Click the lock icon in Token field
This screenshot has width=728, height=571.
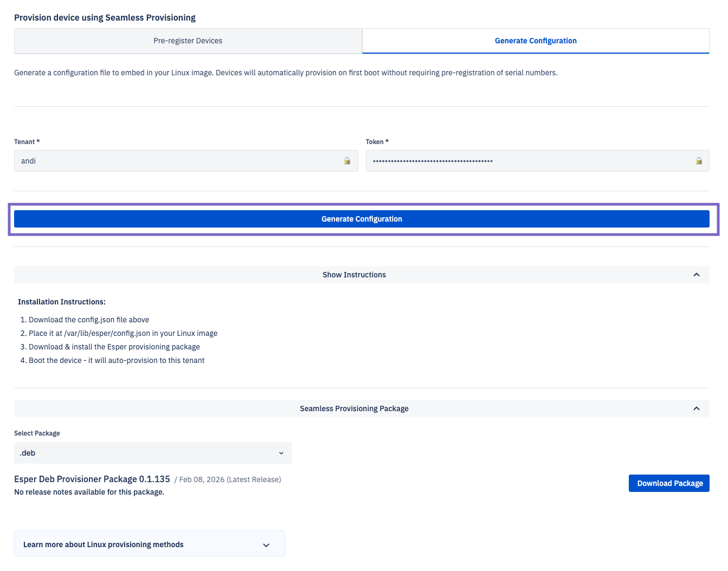699,161
